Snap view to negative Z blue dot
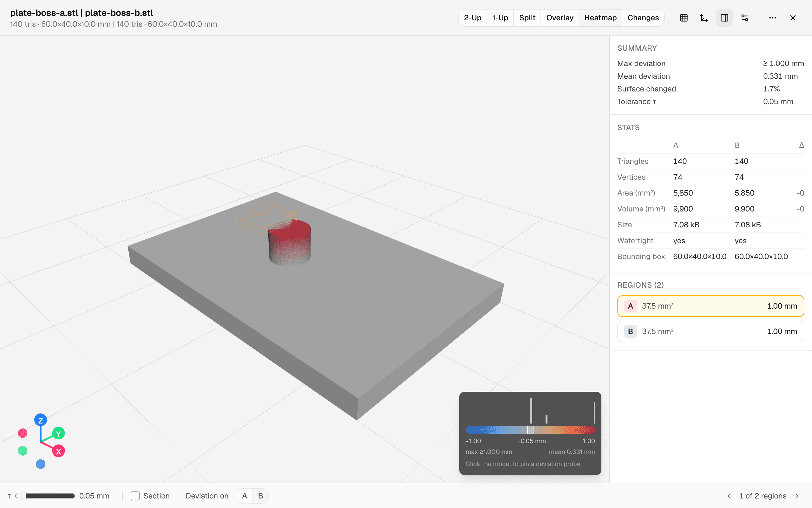This screenshot has width=812, height=508. click(x=41, y=464)
